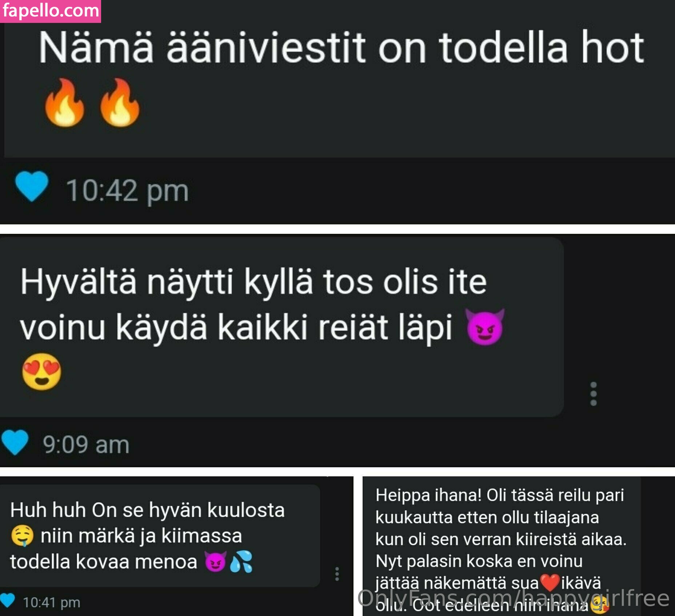Viewport: 675px width, 616px height.
Task: Unlike the message timestamped 10:41 pm
Action: (x=7, y=601)
